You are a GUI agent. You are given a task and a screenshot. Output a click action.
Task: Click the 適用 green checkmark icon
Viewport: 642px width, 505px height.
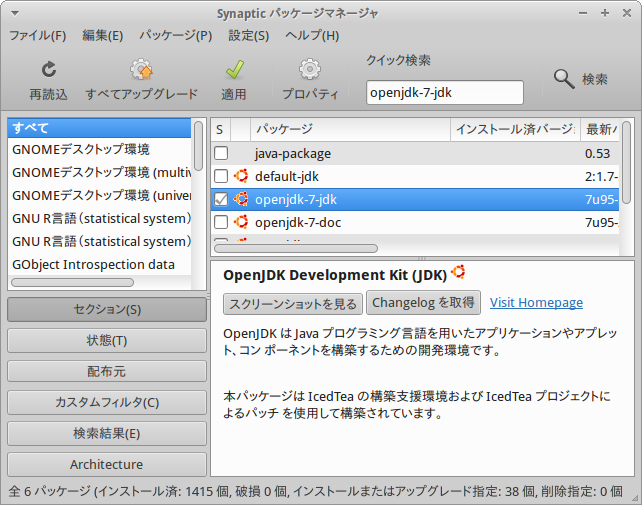pos(234,69)
